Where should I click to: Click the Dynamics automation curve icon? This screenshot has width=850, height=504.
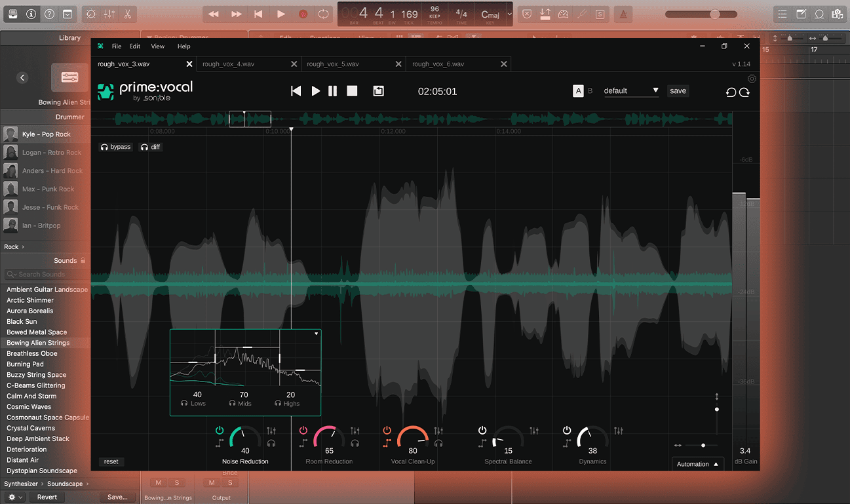567,443
